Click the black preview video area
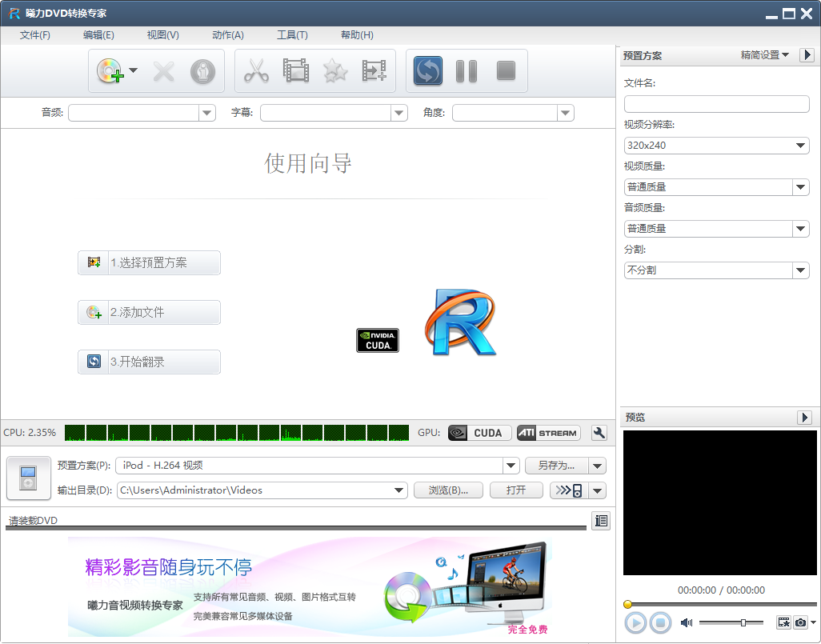The image size is (821, 644). (720, 502)
